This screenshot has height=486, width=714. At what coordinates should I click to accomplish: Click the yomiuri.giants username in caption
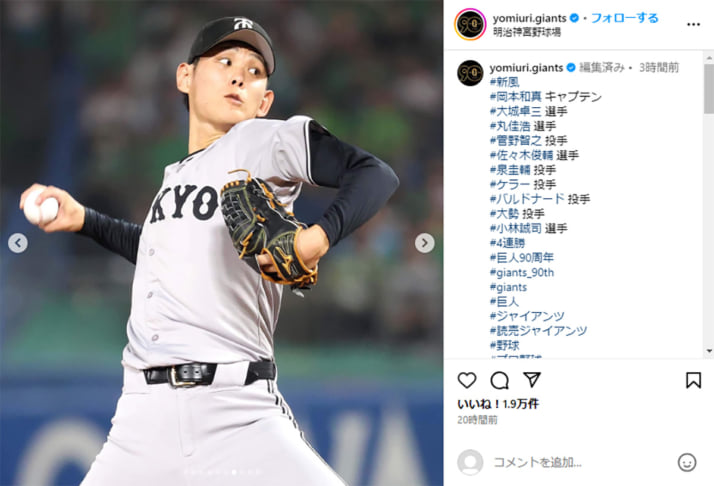pos(526,68)
